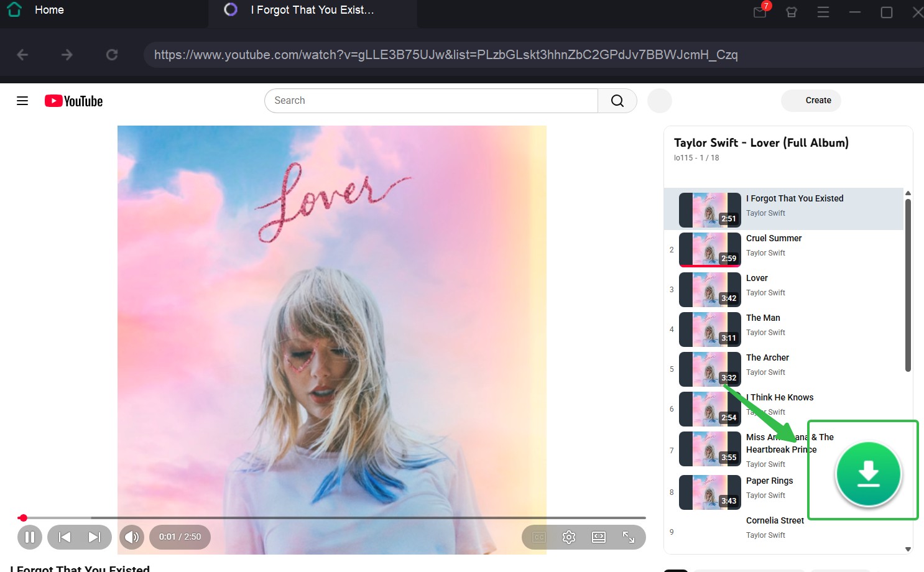Click the Create button

[x=811, y=100]
